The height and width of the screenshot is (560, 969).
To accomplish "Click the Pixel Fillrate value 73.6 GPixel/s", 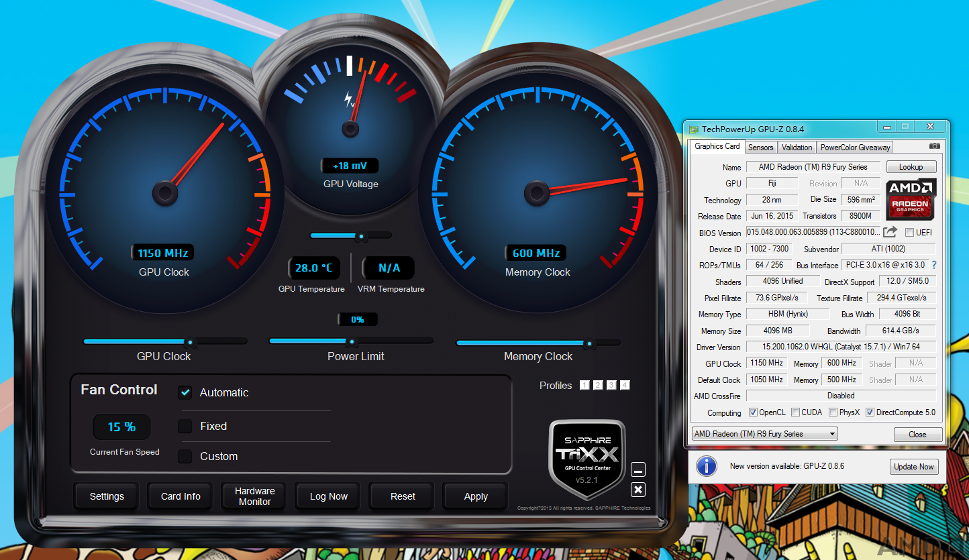I will (x=777, y=298).
